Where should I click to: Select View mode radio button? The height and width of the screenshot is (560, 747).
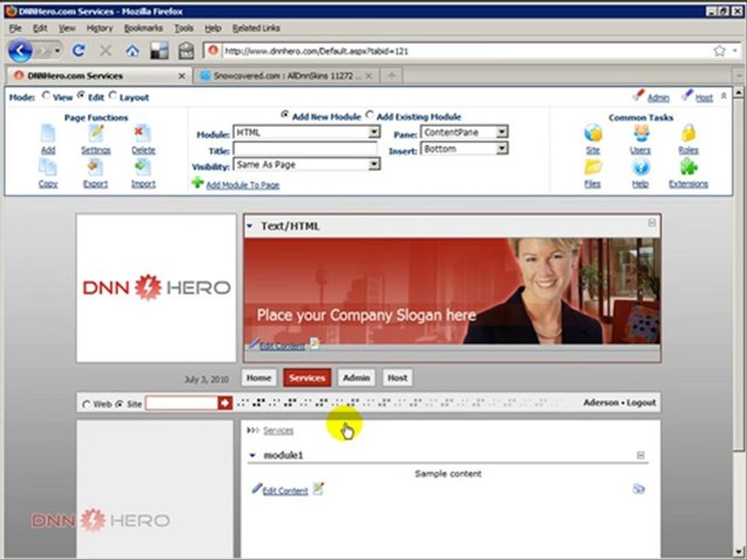[x=46, y=96]
